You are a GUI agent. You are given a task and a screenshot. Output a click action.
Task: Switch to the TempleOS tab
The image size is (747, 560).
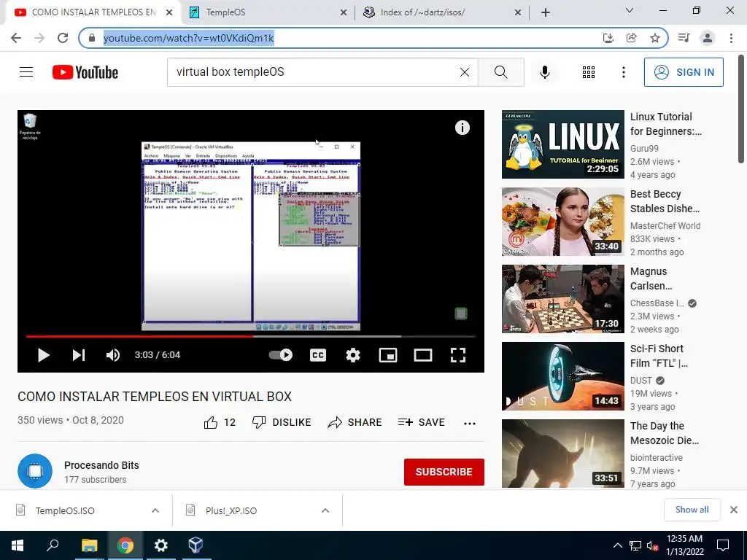tap(267, 12)
